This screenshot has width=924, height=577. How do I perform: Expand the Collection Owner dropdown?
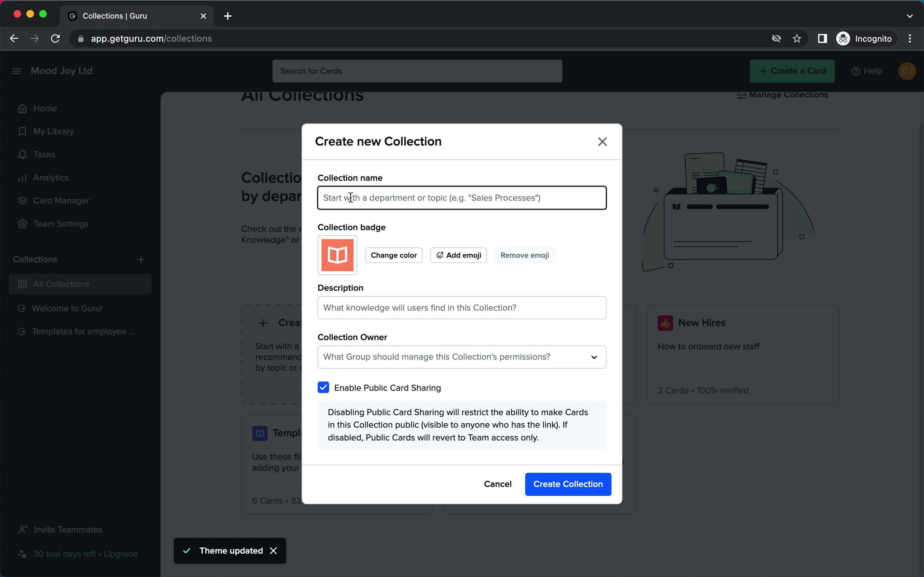pyautogui.click(x=594, y=357)
